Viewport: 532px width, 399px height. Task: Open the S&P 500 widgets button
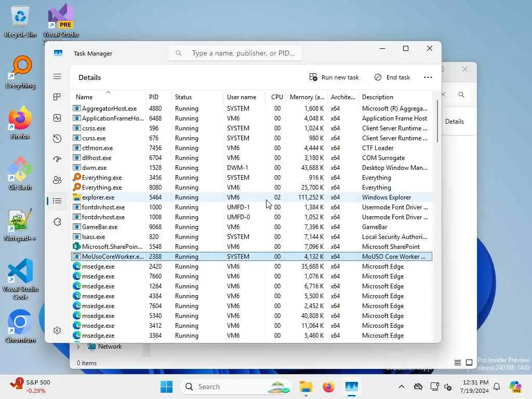[31, 387]
